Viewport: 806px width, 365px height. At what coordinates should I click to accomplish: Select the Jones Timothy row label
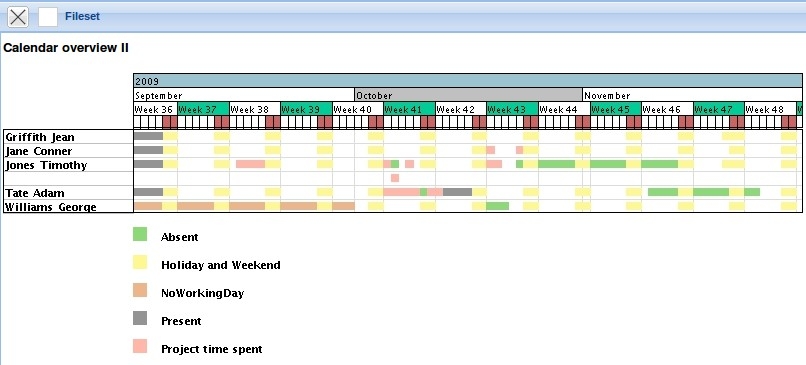click(x=46, y=165)
